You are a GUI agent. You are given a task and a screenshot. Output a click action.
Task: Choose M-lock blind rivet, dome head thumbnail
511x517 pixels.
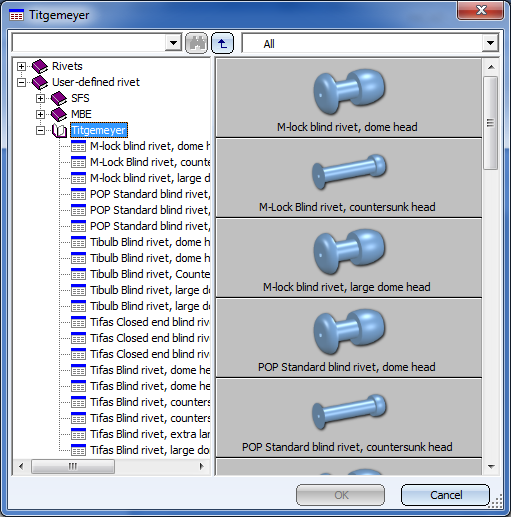click(x=349, y=98)
